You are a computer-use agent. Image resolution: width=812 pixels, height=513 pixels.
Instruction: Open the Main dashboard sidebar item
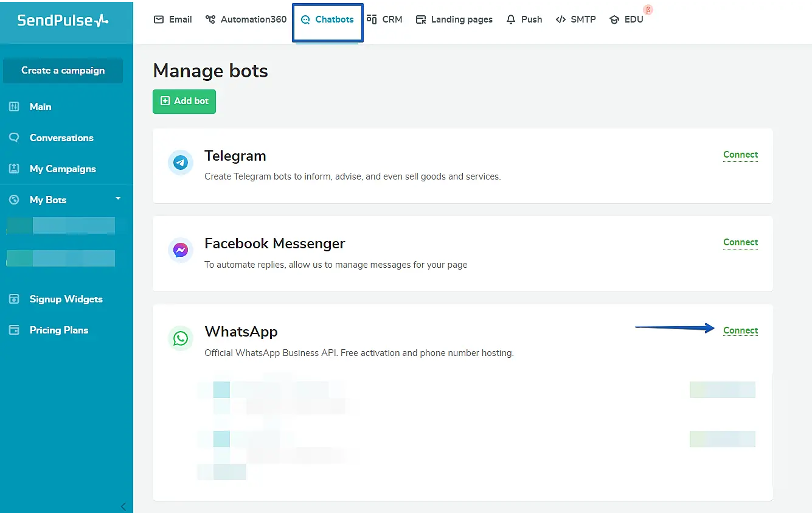pyautogui.click(x=40, y=106)
